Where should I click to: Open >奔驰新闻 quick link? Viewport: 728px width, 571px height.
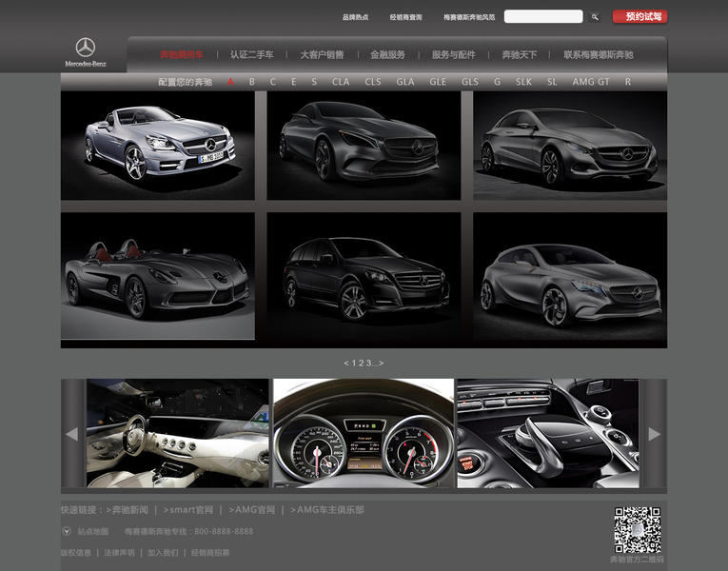pos(127,510)
